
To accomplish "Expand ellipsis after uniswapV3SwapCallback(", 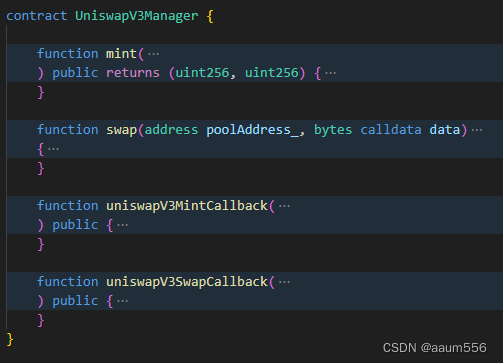I will click(x=284, y=282).
